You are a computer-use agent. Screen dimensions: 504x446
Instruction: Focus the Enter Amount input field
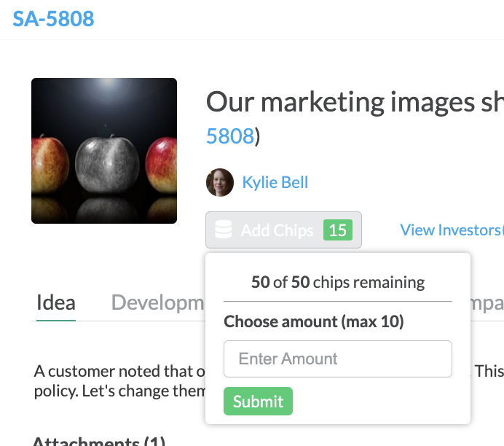[x=338, y=359]
